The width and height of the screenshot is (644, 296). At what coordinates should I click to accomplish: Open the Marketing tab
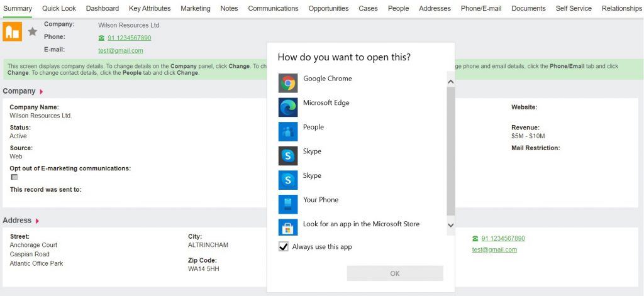196,8
